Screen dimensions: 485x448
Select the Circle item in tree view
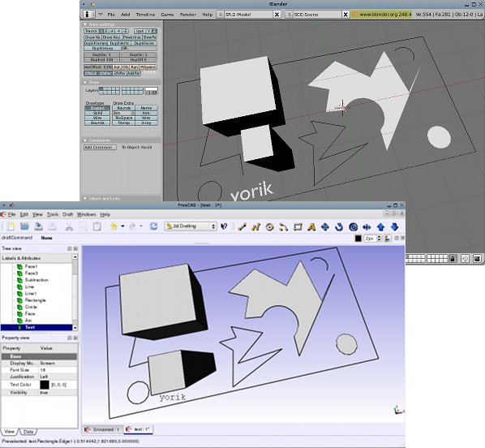[31, 307]
